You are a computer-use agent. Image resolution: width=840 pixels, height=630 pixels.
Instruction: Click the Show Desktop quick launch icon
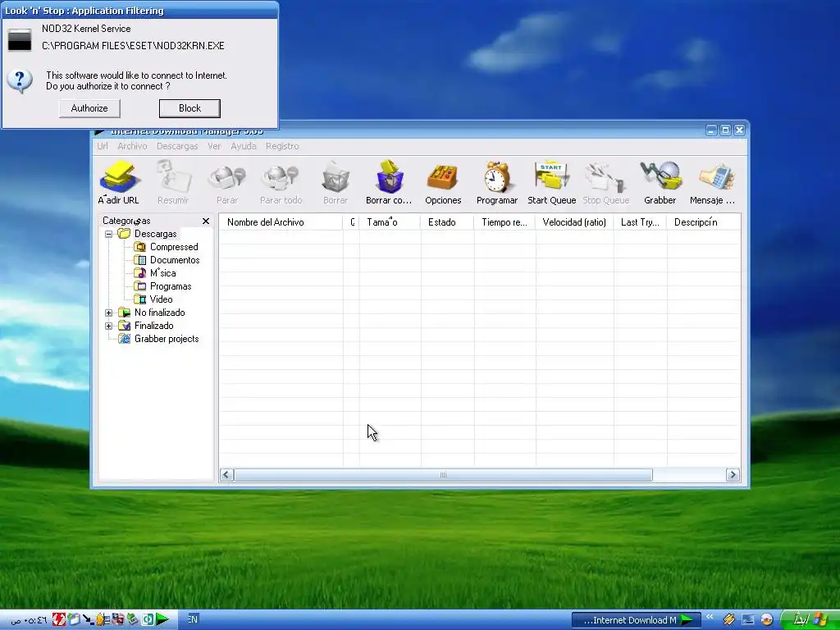point(747,620)
